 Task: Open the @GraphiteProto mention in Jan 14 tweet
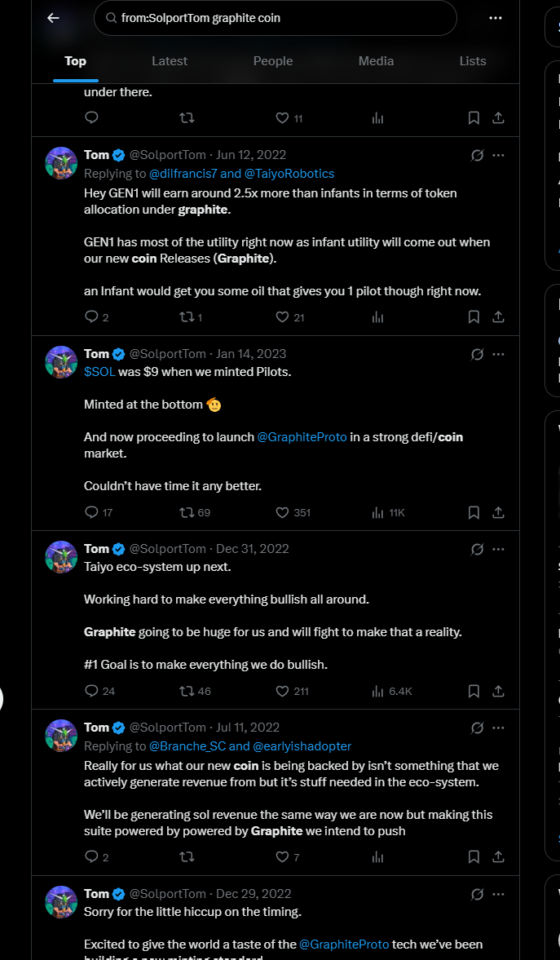click(302, 437)
